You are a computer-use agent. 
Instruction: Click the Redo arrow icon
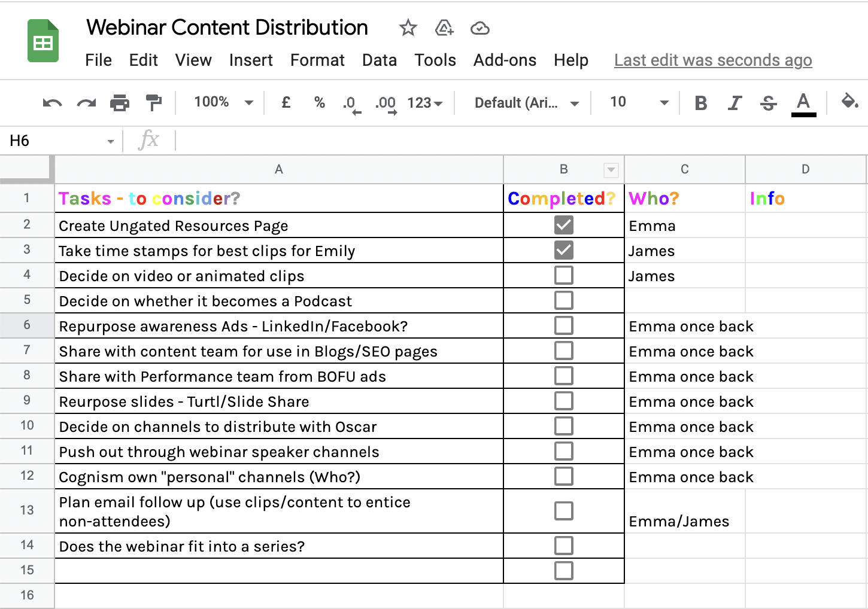tap(86, 103)
